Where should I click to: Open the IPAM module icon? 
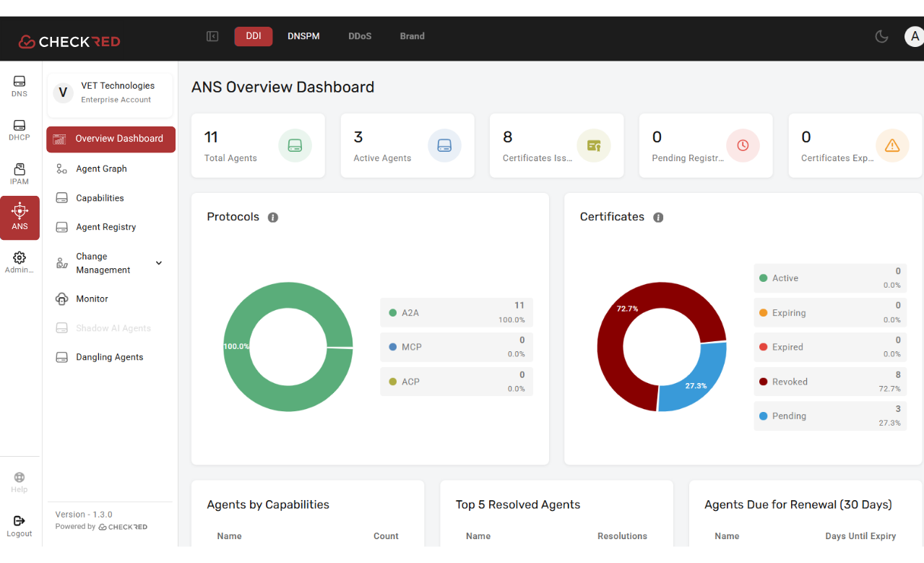(20, 173)
